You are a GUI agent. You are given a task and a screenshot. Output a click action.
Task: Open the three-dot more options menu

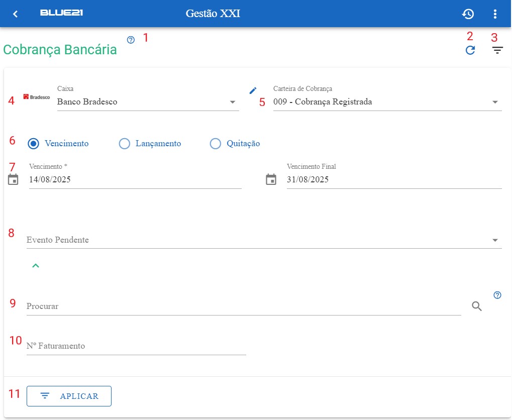(495, 14)
